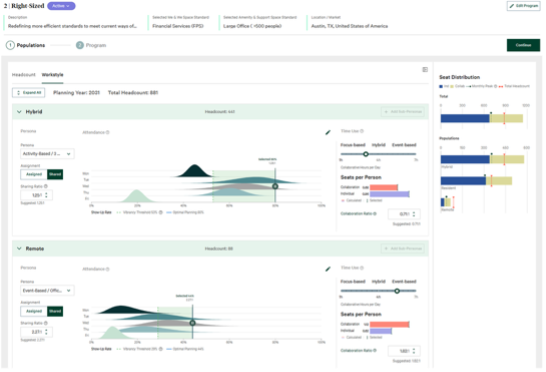Click 'Event-based' label in Remote Time Use
546x372 pixels.
pyautogui.click(x=404, y=281)
